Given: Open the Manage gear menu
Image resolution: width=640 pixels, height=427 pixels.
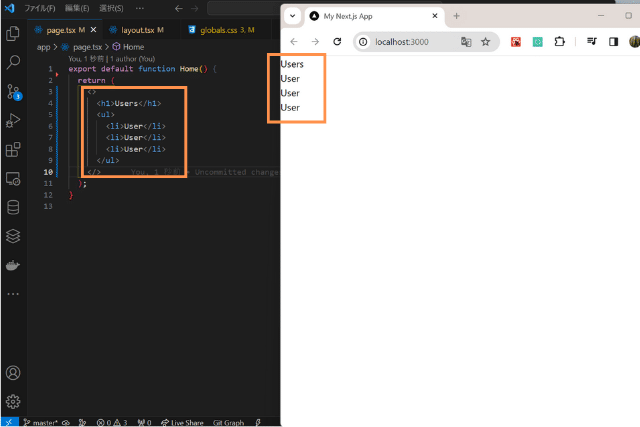Looking at the screenshot, I should [x=13, y=402].
